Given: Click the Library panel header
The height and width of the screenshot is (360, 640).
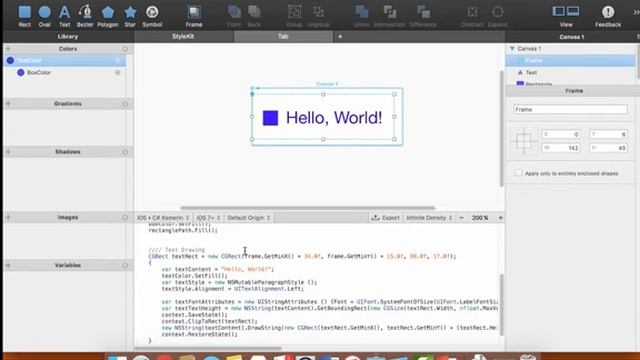Looking at the screenshot, I should (68, 37).
